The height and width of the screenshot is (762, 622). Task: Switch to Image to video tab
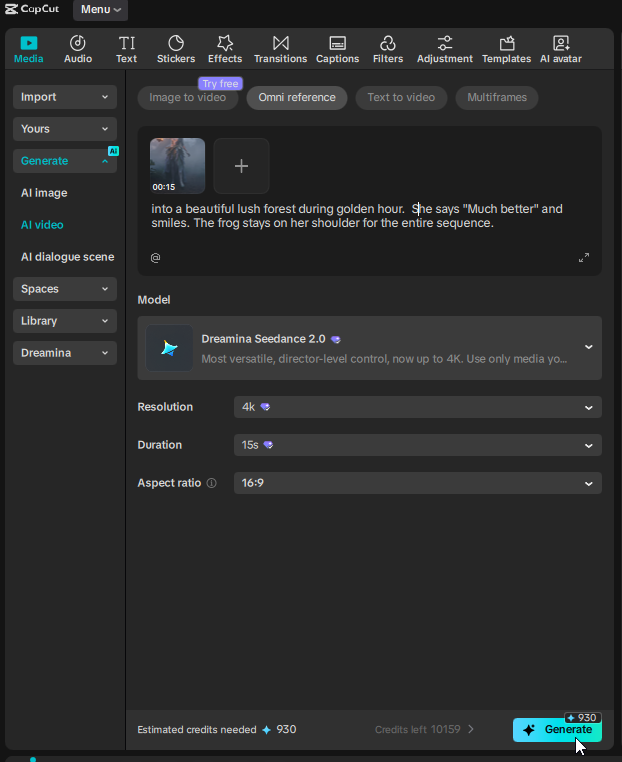point(188,98)
